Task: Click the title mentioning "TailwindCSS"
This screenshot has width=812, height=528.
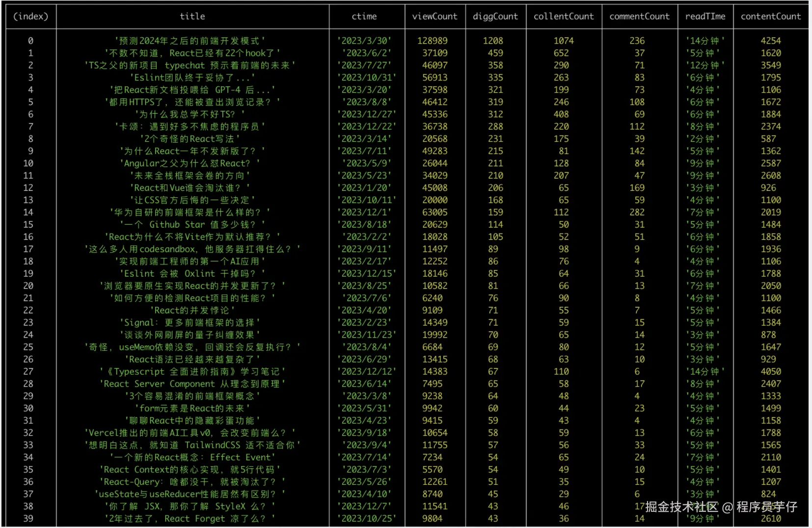Action: [192, 445]
